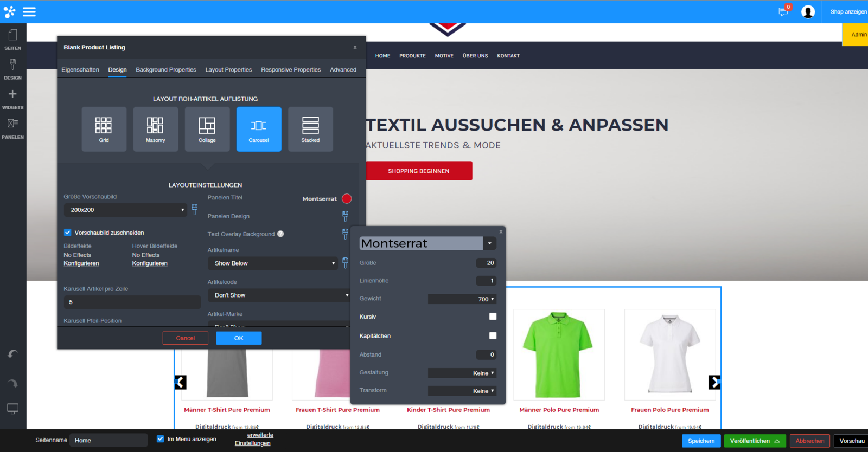Click the Panelen Design brush icon

(345, 216)
